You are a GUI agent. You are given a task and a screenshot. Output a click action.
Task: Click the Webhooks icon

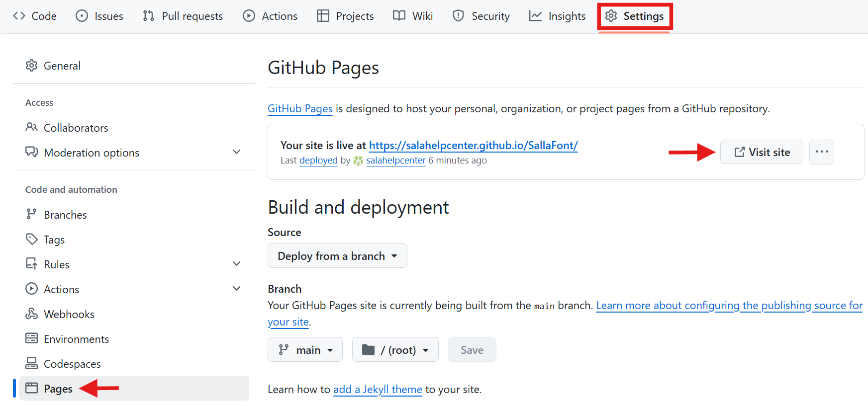[x=32, y=314]
